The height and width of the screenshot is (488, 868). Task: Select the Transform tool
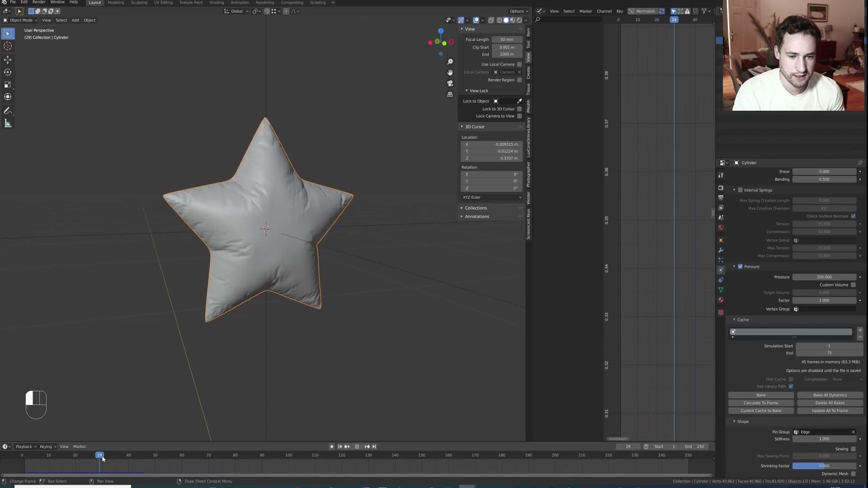pyautogui.click(x=8, y=97)
